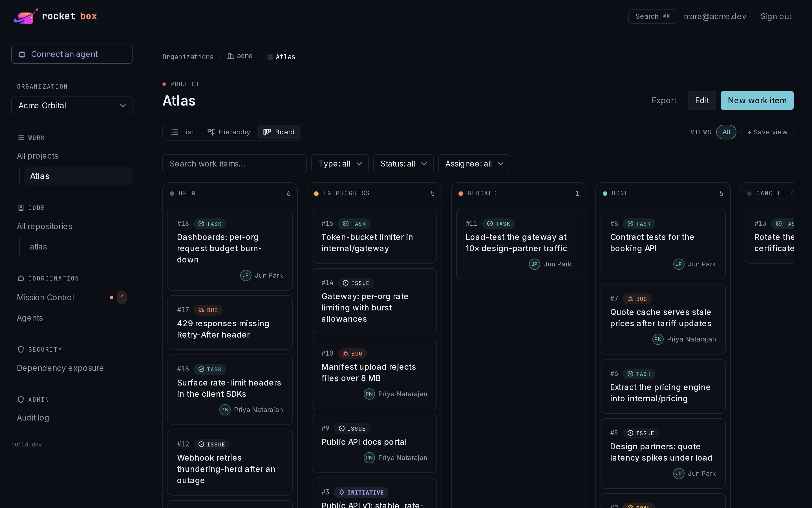This screenshot has width=812, height=508.
Task: Click the + Save view button
Action: [767, 132]
